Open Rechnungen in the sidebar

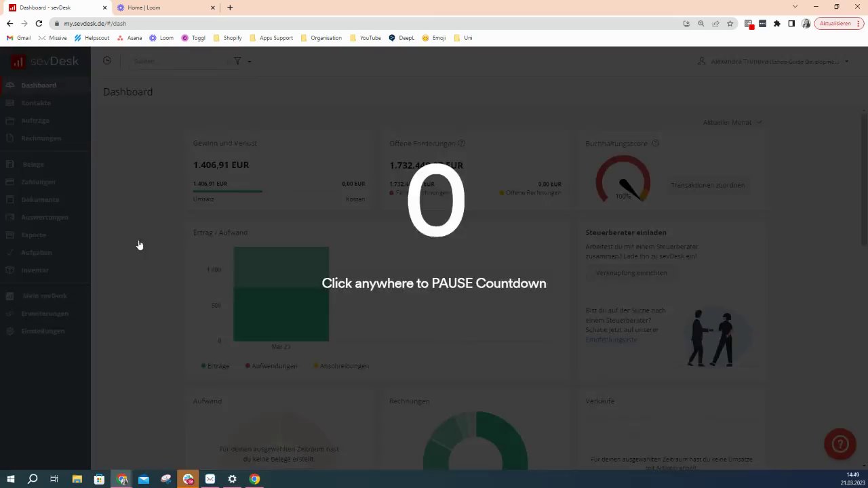(x=41, y=138)
